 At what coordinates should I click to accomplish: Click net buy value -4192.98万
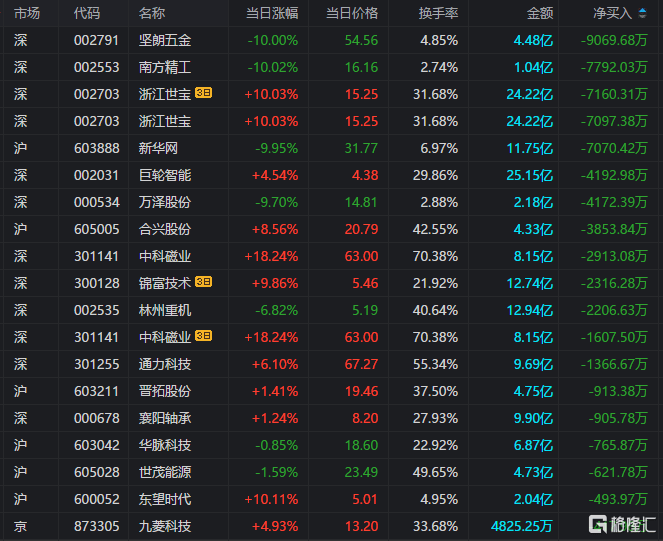point(614,176)
